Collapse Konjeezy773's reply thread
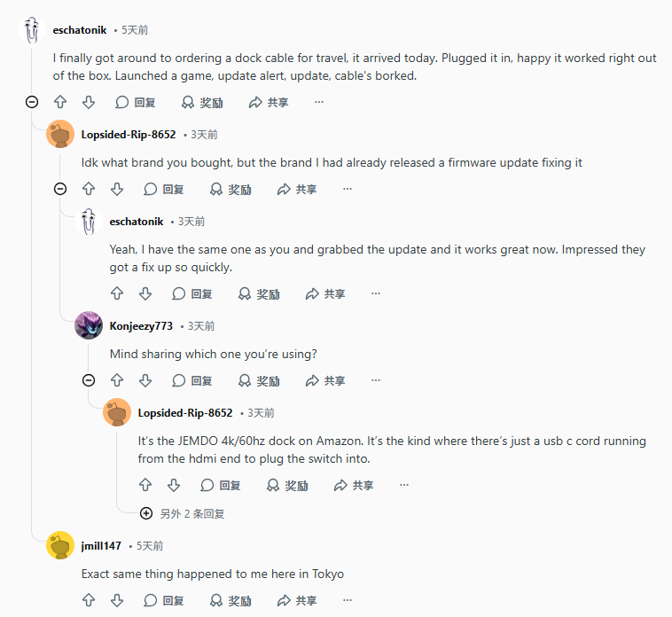Viewport: 672px width, 617px height. coord(89,381)
